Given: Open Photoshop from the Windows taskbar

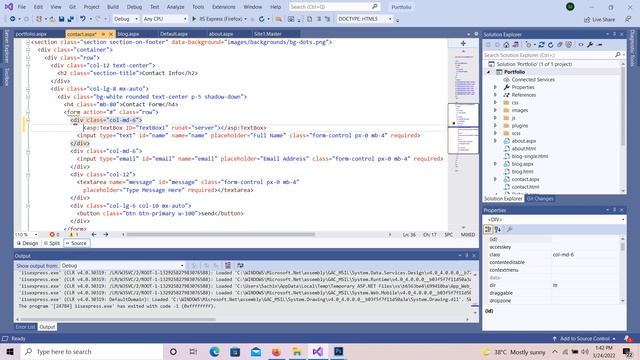Looking at the screenshot, I should pos(338,351).
